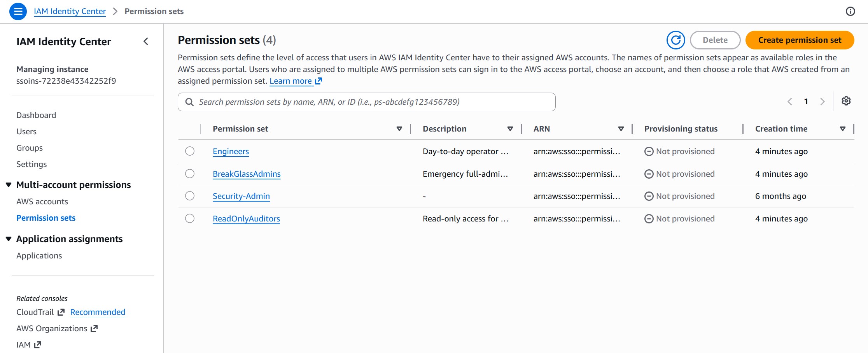Open the hamburger navigation menu
The image size is (868, 353).
(18, 11)
